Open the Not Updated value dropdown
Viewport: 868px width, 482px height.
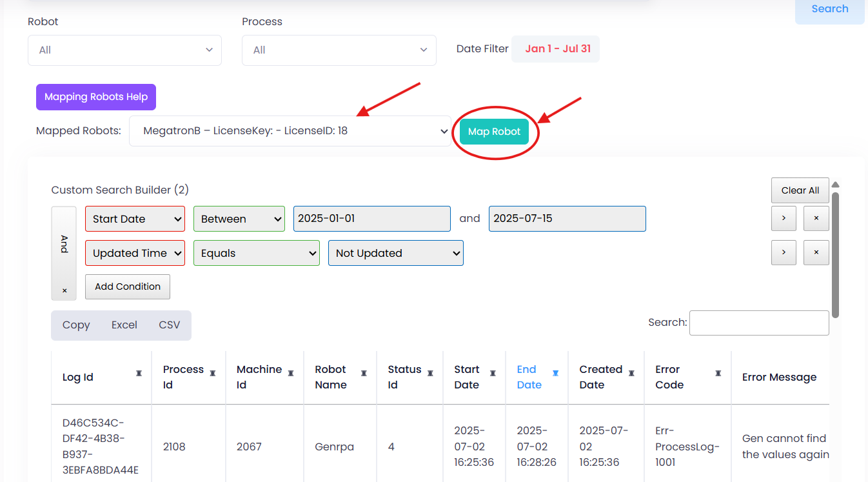pyautogui.click(x=395, y=253)
